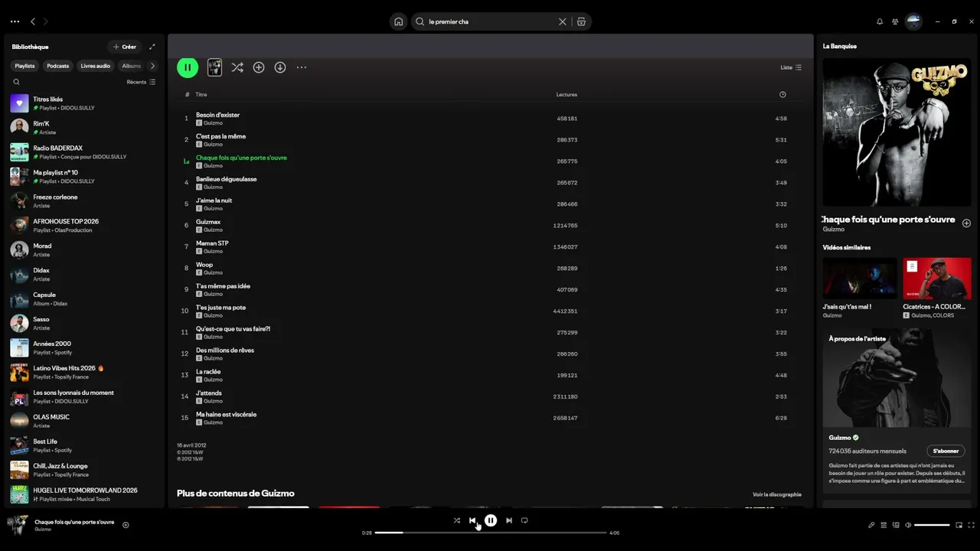
Task: Skip to the previous track
Action: pyautogui.click(x=472, y=520)
